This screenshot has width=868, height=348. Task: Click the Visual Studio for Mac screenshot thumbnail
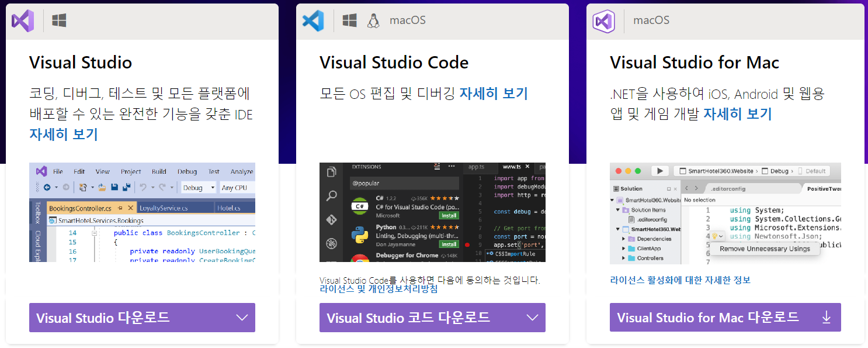pyautogui.click(x=725, y=213)
